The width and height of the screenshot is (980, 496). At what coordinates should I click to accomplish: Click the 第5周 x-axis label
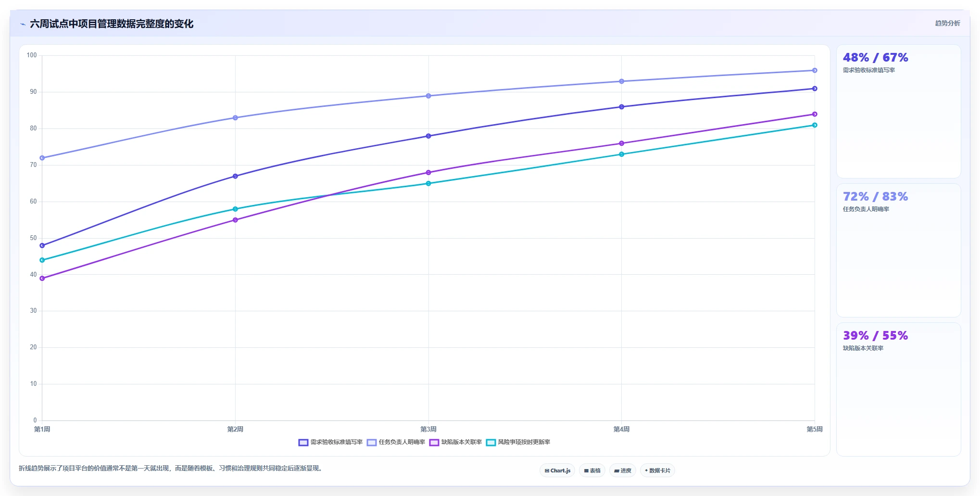click(815, 429)
